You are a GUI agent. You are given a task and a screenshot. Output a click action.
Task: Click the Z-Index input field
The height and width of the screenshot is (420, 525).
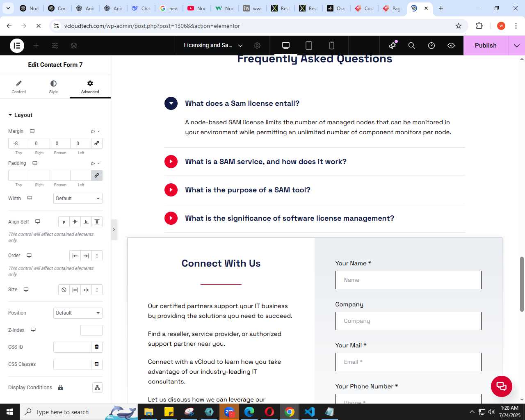(91, 330)
